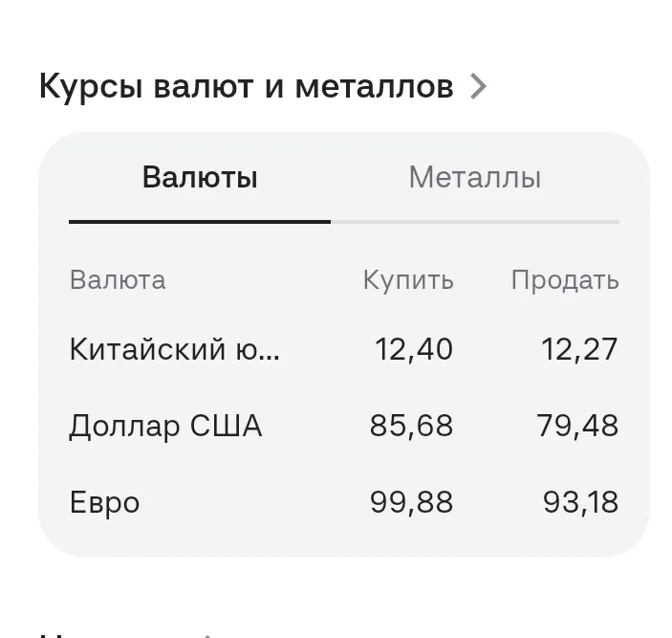Click dollar buy rate 85,68
This screenshot has width=672, height=638.
[x=411, y=426]
